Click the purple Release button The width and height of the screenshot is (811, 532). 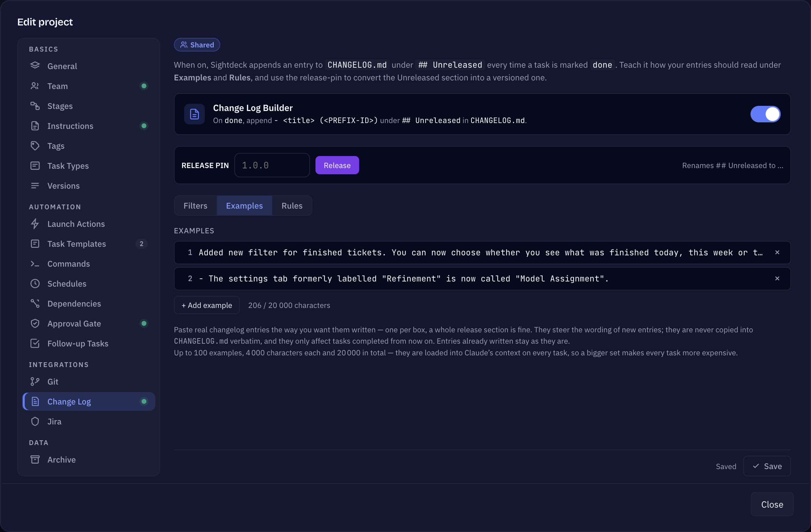(x=337, y=165)
